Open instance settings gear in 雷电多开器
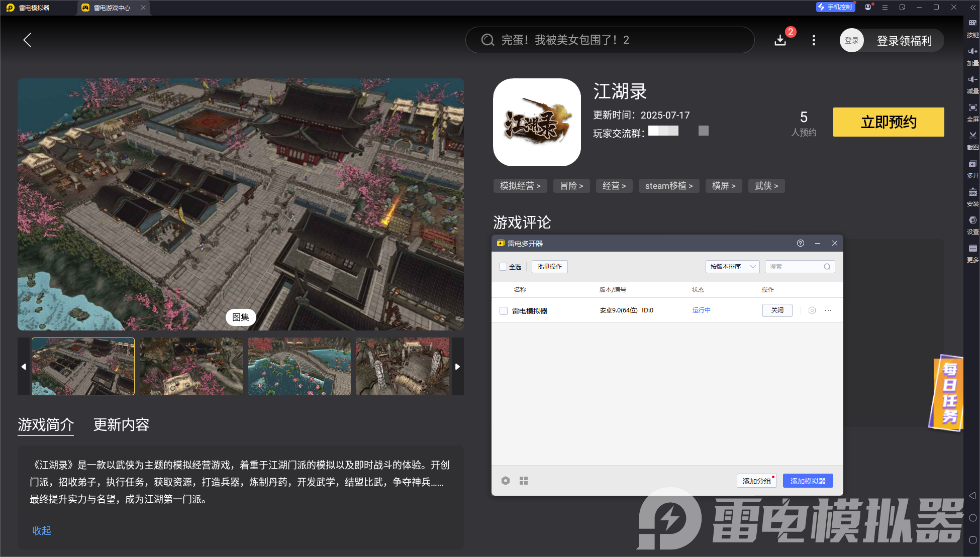This screenshot has height=557, width=980. pyautogui.click(x=812, y=310)
